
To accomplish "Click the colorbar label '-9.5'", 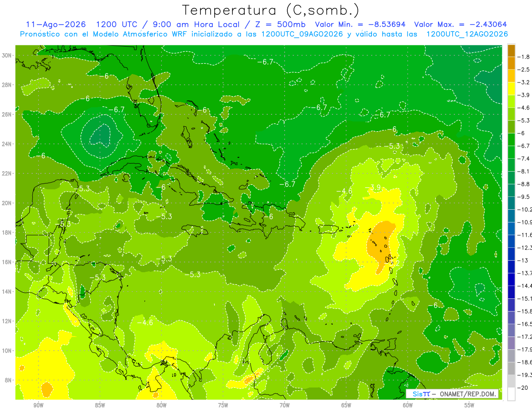I will pyautogui.click(x=524, y=197).
